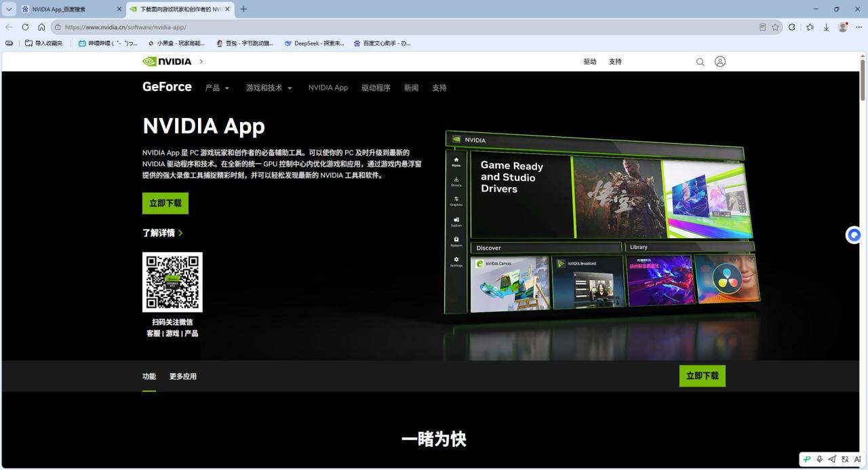Close the NVIDIA App 百度搜索 tab

[x=119, y=9]
